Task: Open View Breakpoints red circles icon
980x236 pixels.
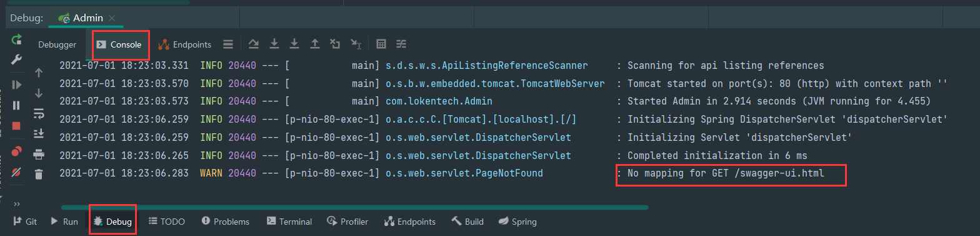Action: click(17, 150)
